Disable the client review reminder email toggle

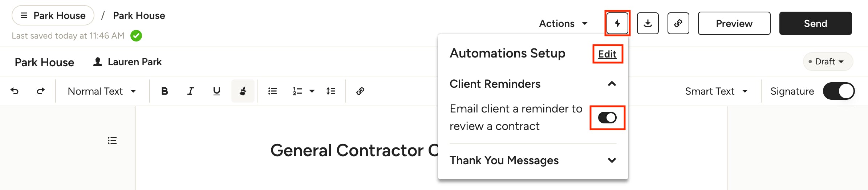point(607,118)
